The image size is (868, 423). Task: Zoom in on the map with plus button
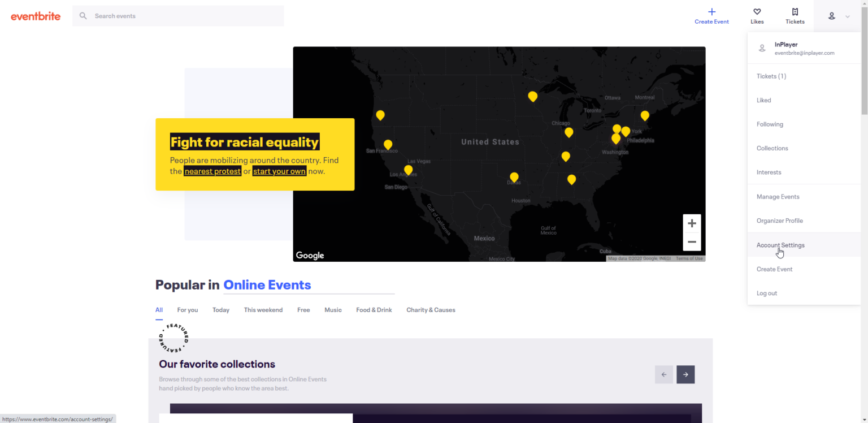(692, 223)
